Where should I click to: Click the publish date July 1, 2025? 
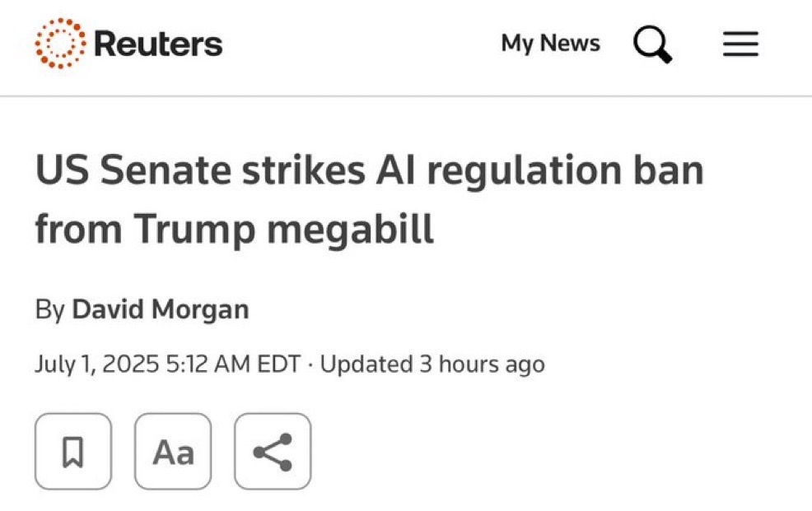[97, 364]
